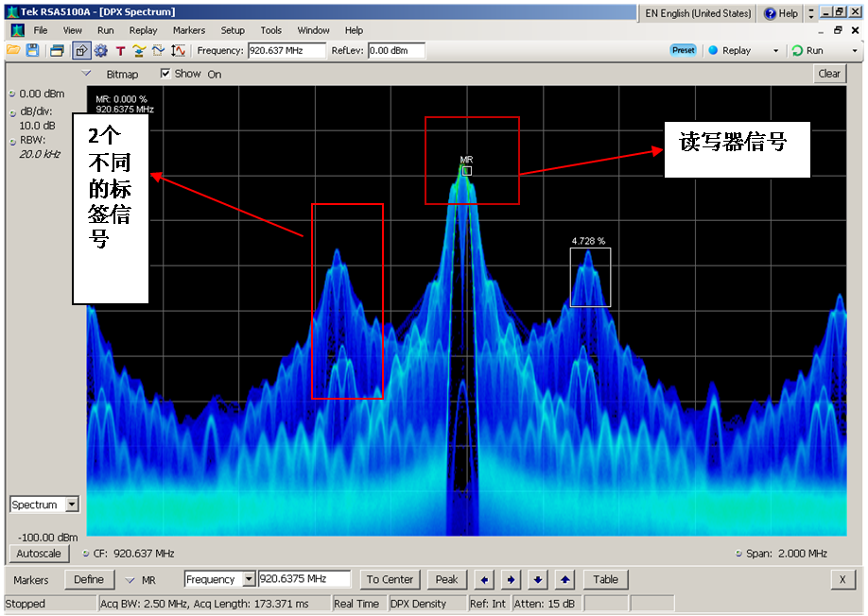Select the RBW 20.0 kHz setting

click(36, 147)
